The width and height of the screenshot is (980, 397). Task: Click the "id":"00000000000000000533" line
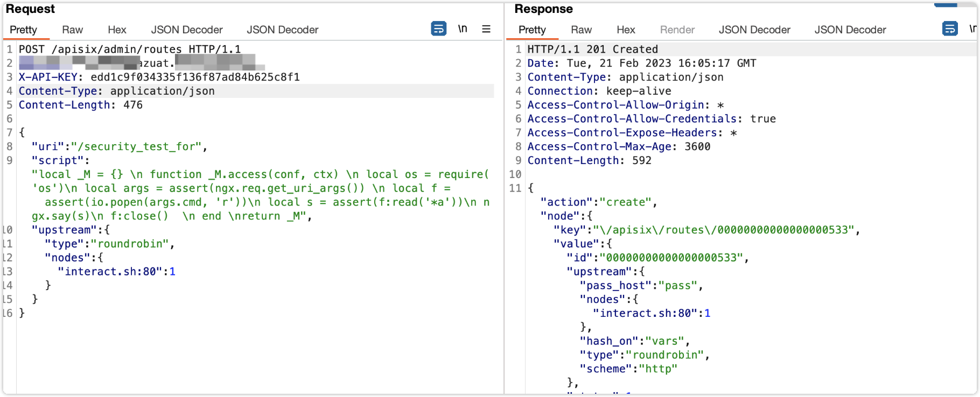(x=658, y=258)
